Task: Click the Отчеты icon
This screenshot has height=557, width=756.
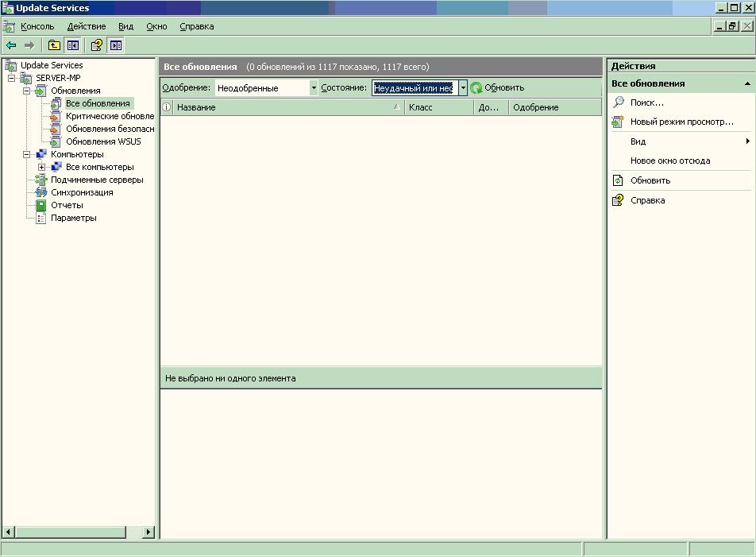Action: click(41, 205)
